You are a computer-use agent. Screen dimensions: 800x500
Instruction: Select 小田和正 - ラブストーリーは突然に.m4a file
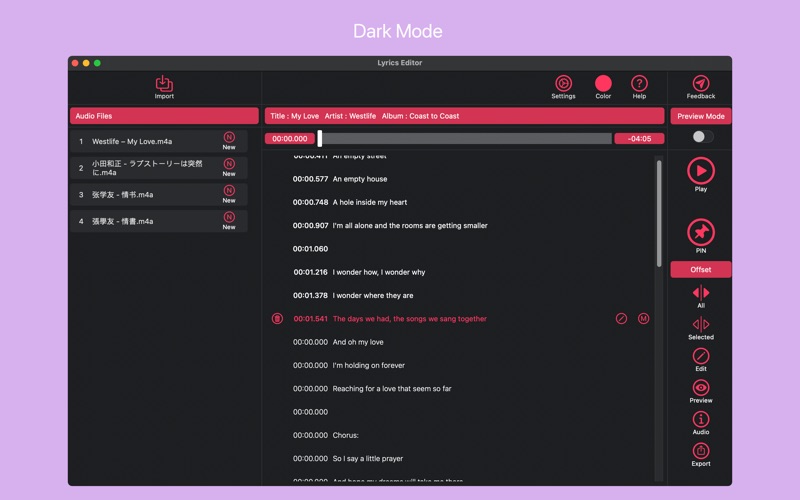pyautogui.click(x=159, y=168)
